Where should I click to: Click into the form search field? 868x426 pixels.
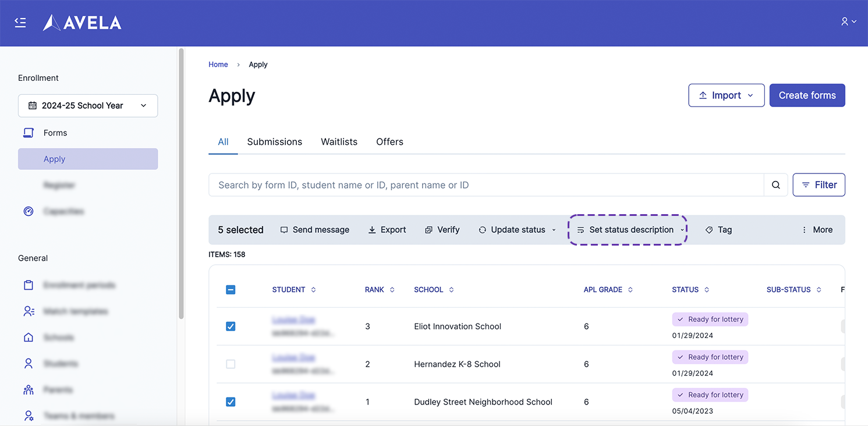pos(486,185)
